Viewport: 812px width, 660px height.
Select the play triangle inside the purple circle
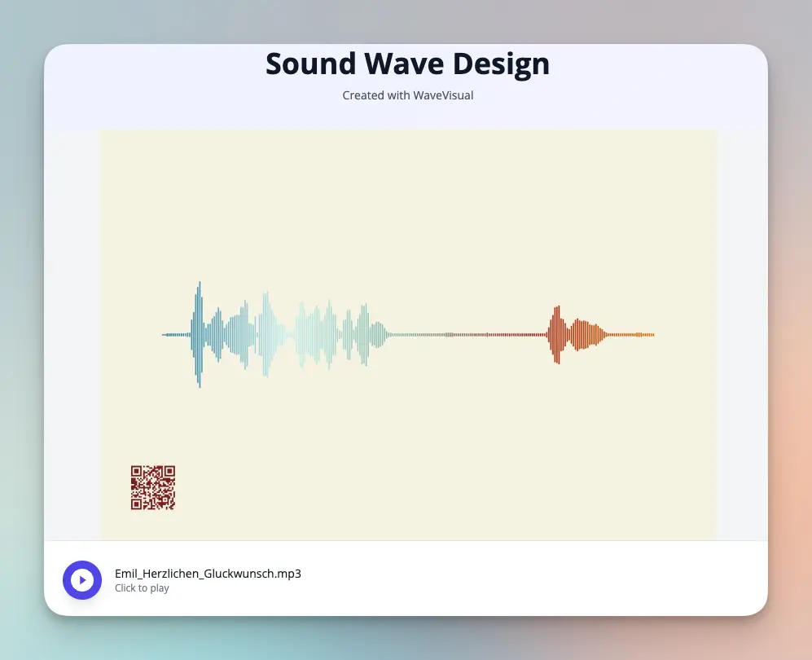[84, 579]
